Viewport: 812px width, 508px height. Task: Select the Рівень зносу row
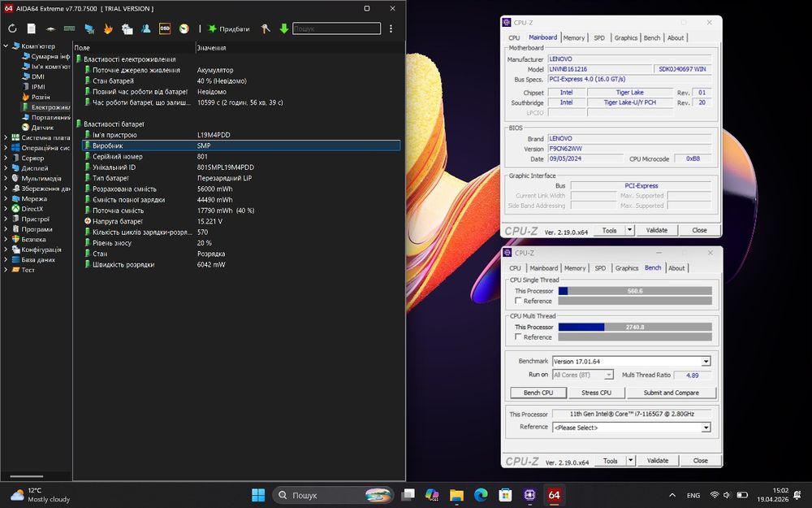click(x=241, y=243)
